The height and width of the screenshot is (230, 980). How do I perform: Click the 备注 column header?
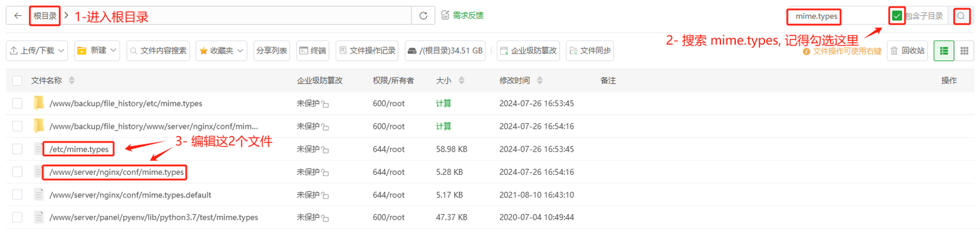(x=608, y=80)
